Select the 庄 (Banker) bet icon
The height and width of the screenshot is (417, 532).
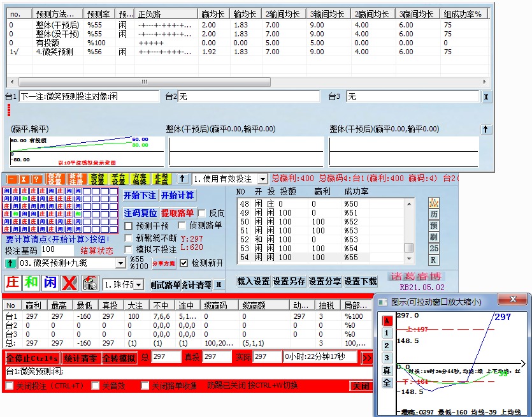(x=11, y=282)
